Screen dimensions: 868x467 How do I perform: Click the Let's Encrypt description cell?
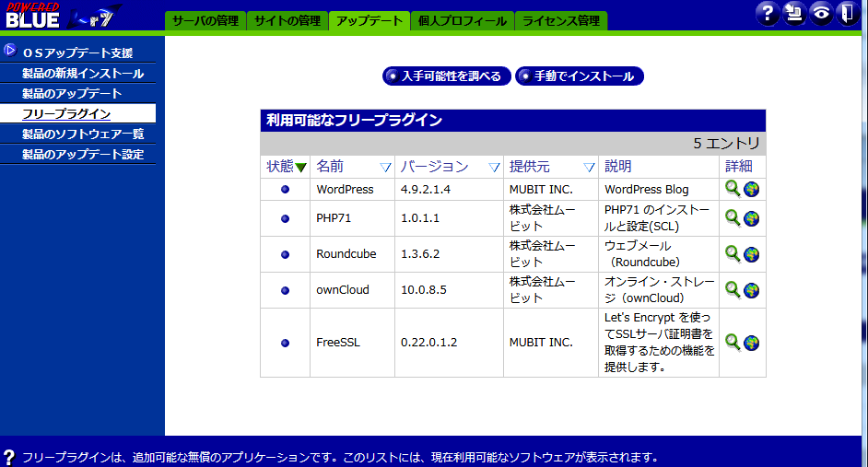click(659, 342)
